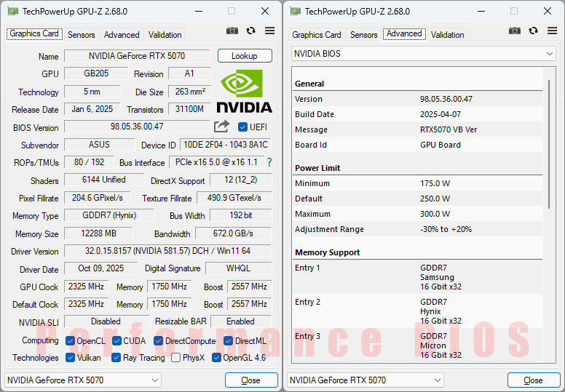Open GPU selector dropdown in left window
The width and height of the screenshot is (565, 392).
tap(83, 380)
